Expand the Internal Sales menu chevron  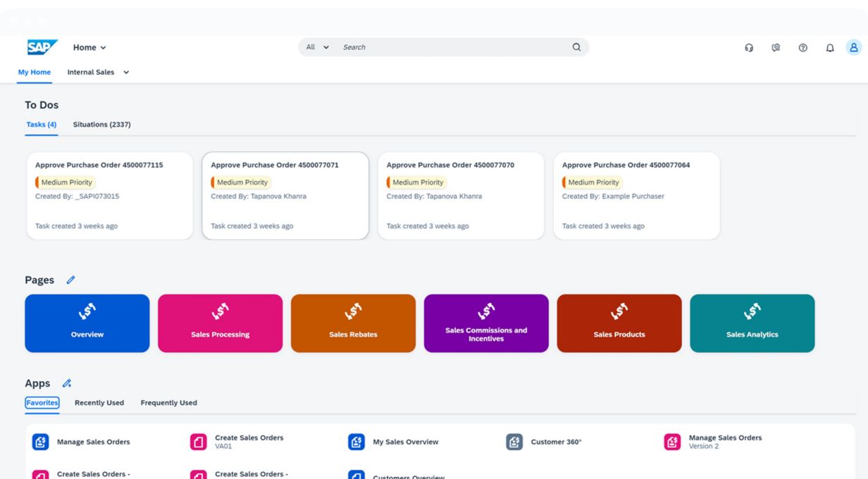[127, 73]
